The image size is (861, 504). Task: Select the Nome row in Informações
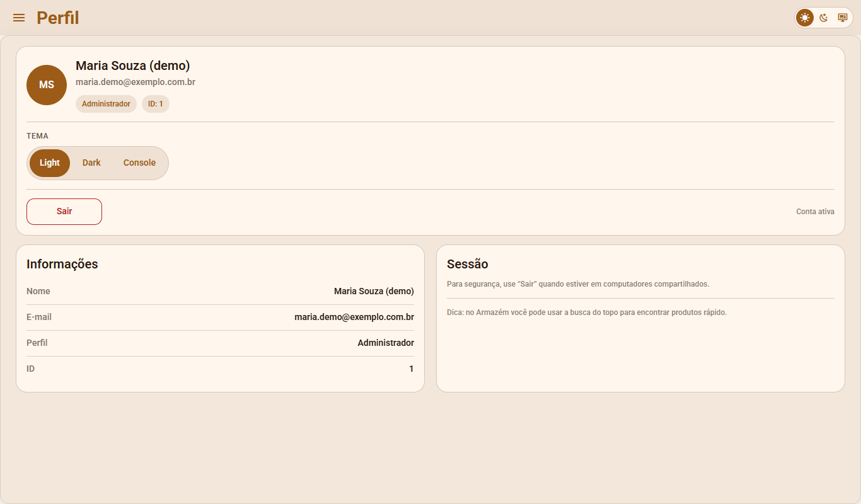pos(220,292)
